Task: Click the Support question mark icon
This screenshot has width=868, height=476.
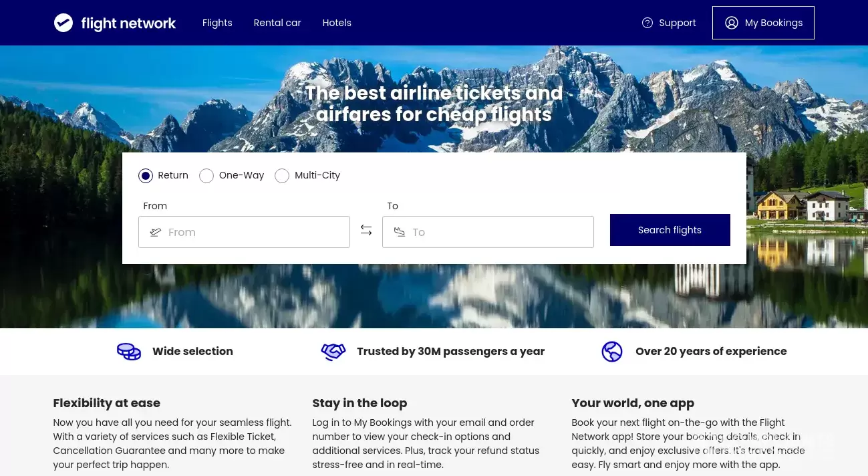Action: pyautogui.click(x=647, y=23)
